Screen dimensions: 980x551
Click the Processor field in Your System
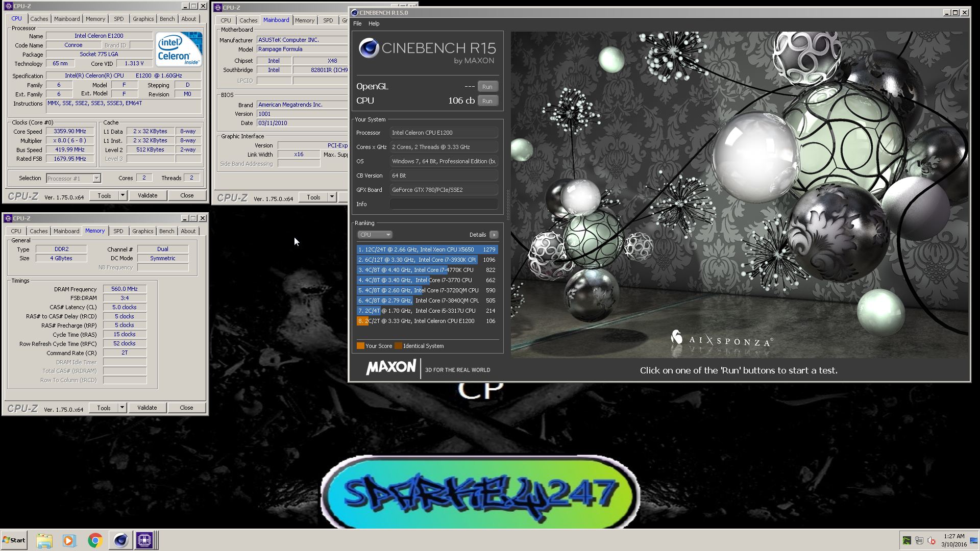tap(444, 133)
